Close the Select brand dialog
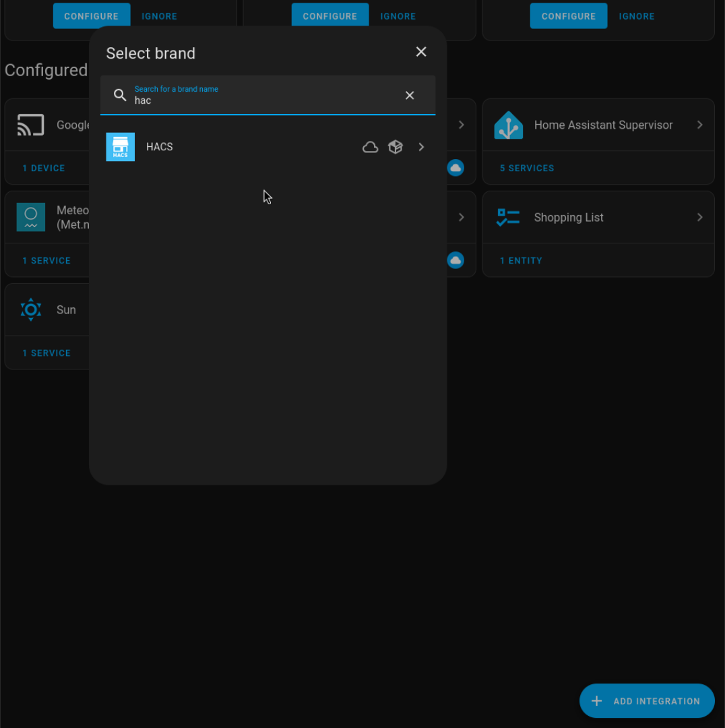Viewport: 725px width, 728px height. 421,52
